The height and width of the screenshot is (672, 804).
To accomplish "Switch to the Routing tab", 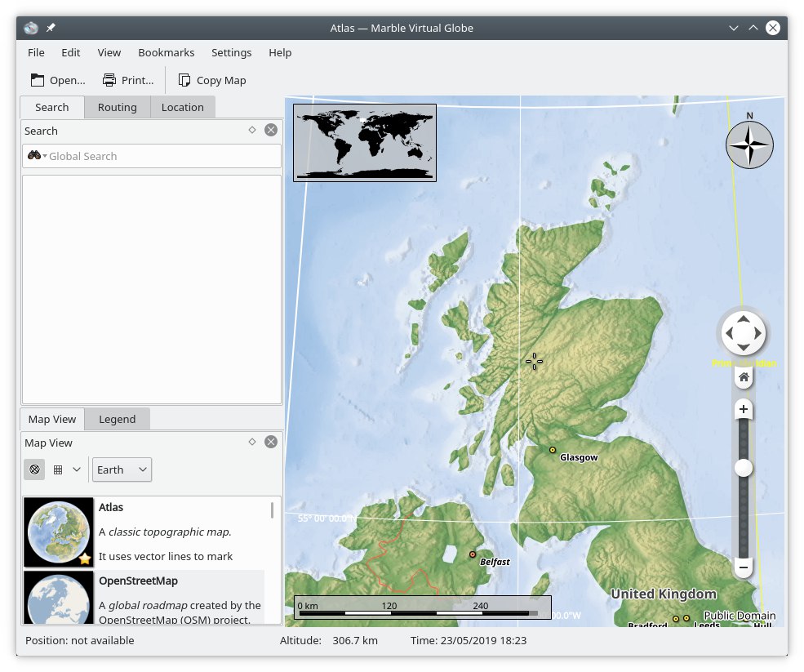I will tap(118, 107).
